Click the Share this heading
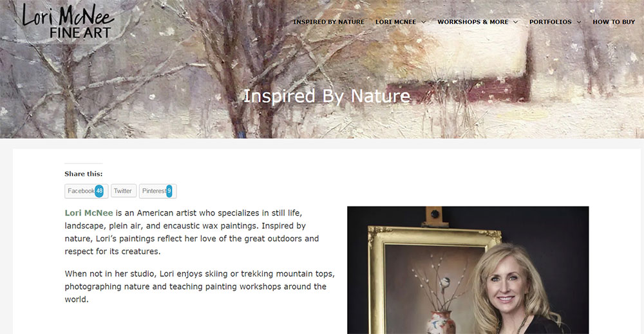 click(x=83, y=174)
